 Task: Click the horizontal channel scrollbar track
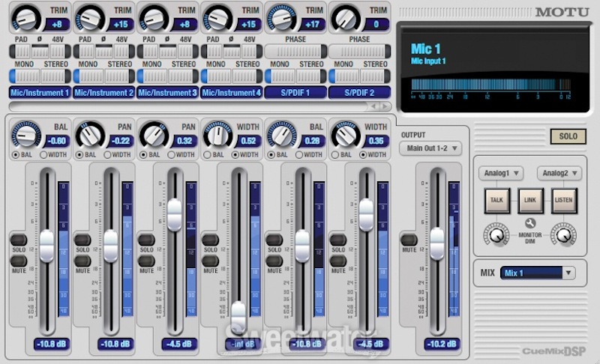click(187, 106)
